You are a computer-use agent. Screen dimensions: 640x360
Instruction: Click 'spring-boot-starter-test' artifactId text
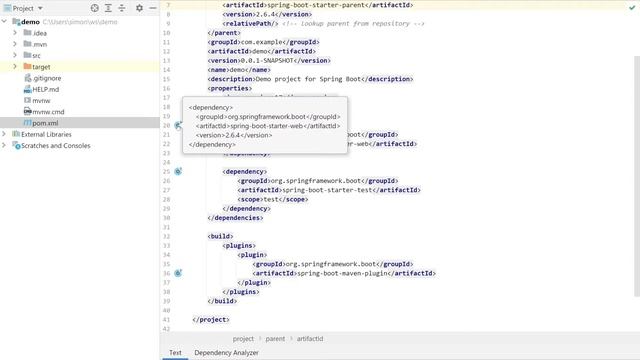click(327, 190)
